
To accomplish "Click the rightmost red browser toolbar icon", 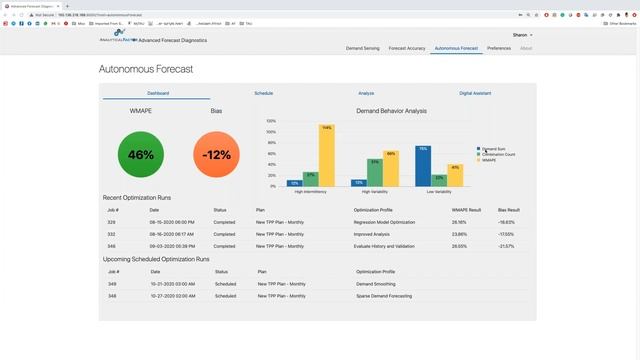I will pyautogui.click(x=634, y=15).
